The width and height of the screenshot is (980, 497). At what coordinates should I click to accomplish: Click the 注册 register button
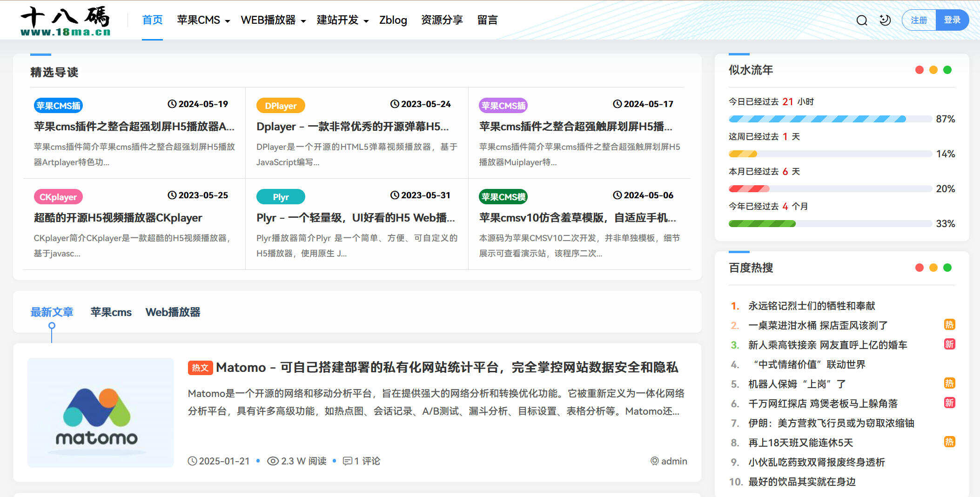919,20
